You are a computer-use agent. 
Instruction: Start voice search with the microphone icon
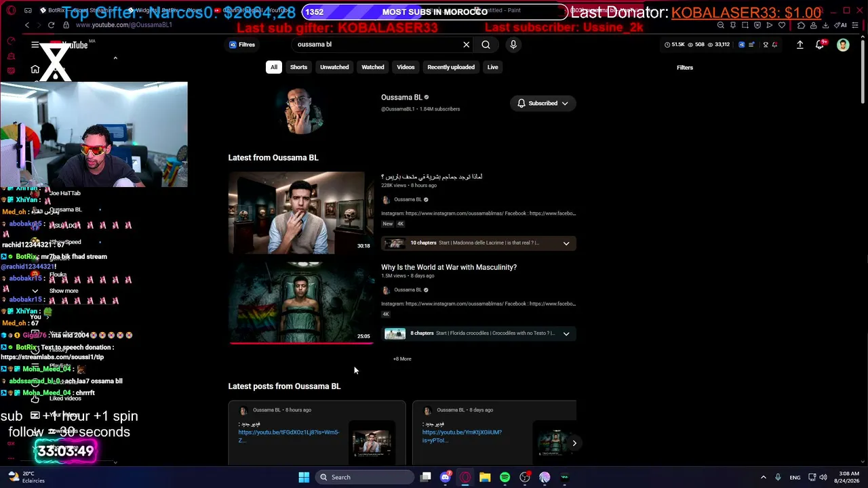point(513,45)
